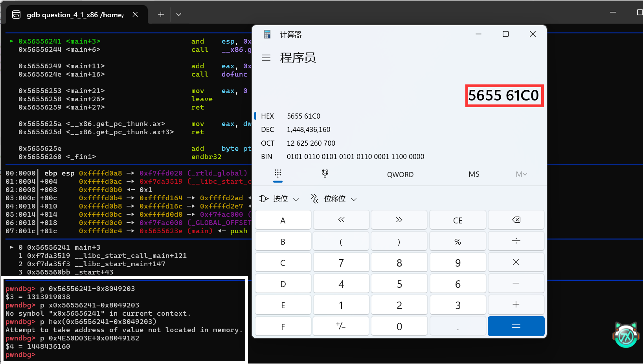Click the number 3 key

(x=458, y=305)
